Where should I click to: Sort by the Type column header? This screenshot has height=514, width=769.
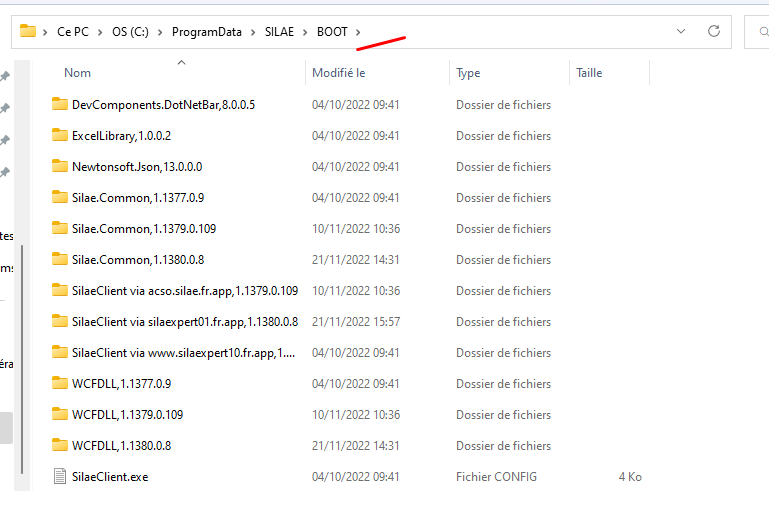[x=468, y=73]
